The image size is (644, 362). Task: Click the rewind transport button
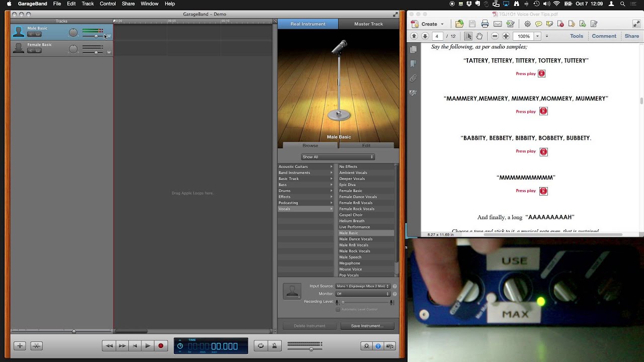tap(109, 345)
